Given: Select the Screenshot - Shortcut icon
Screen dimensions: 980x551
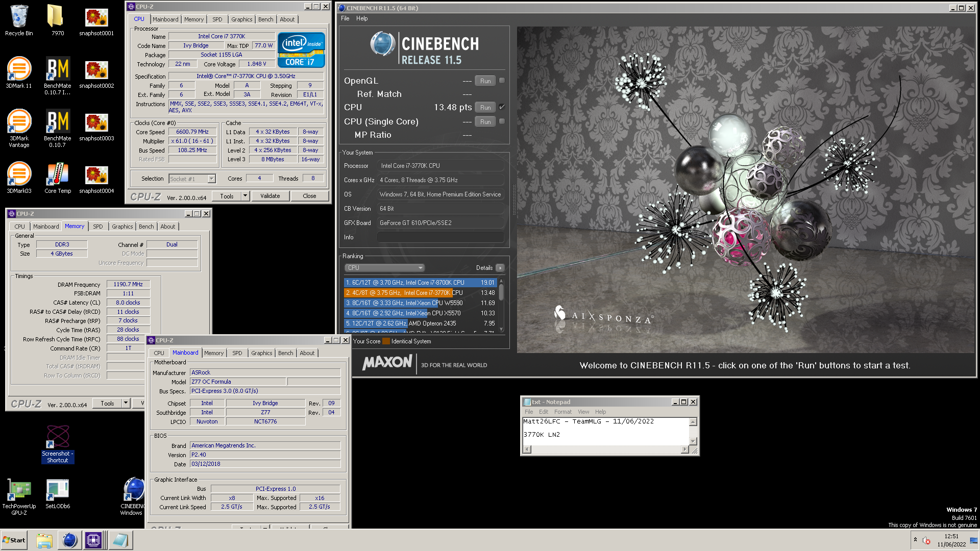Looking at the screenshot, I should point(58,444).
